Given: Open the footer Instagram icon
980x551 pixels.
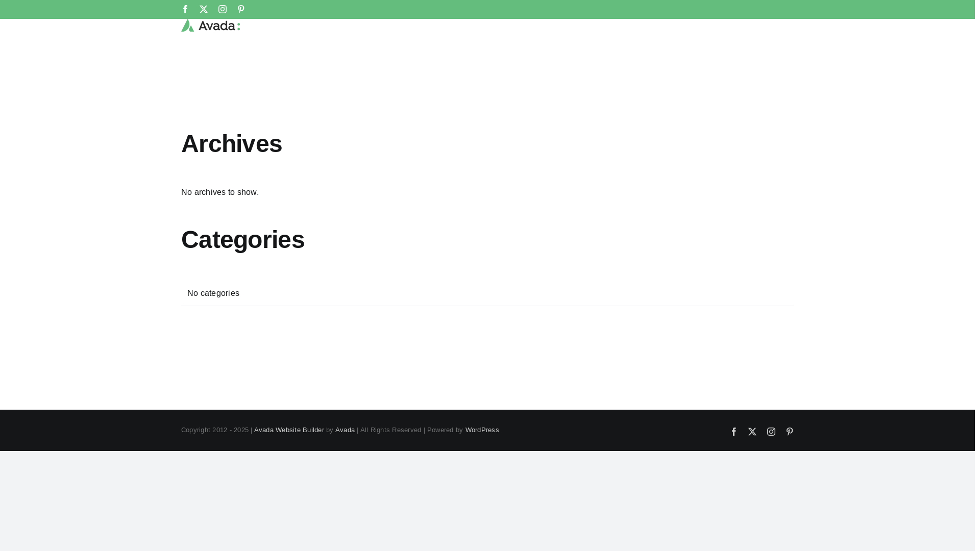Looking at the screenshot, I should coord(771,432).
